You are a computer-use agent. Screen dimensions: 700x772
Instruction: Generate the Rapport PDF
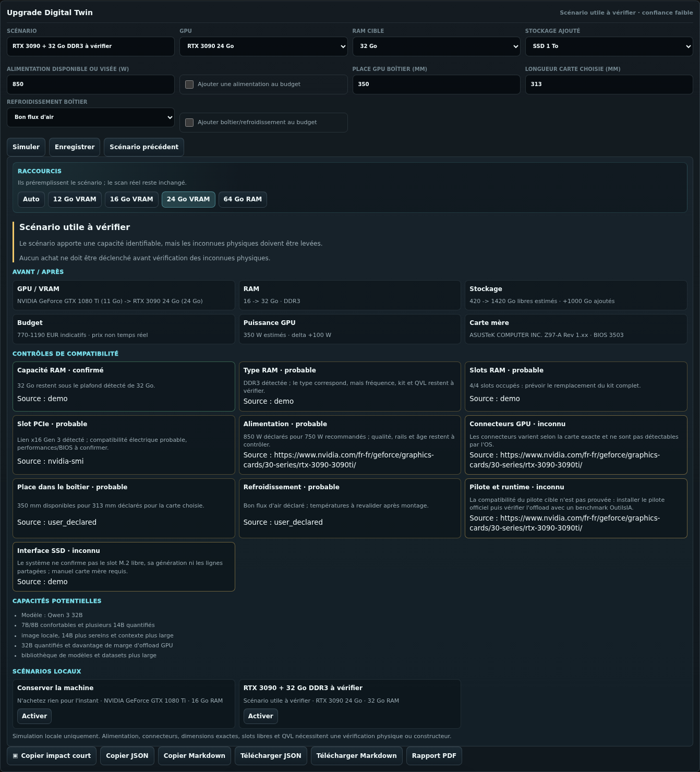pyautogui.click(x=434, y=756)
